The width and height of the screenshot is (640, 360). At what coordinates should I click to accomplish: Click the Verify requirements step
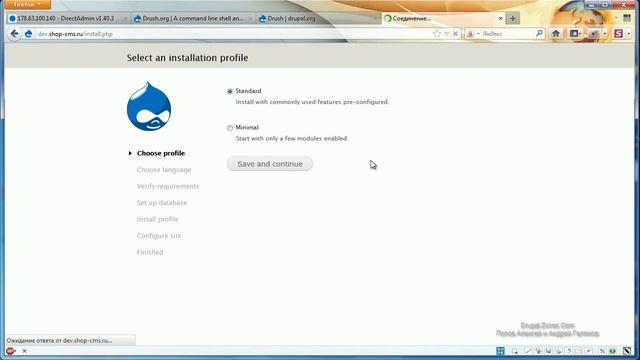click(x=168, y=186)
